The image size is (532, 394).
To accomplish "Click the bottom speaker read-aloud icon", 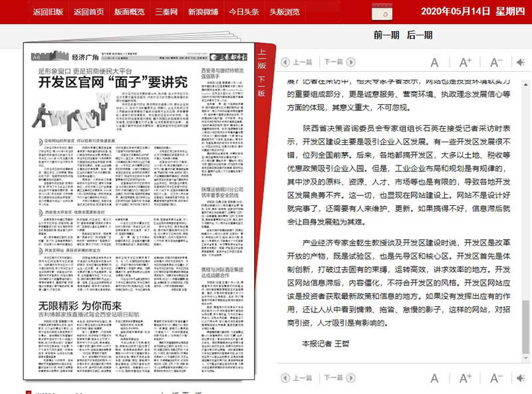I will point(521,377).
